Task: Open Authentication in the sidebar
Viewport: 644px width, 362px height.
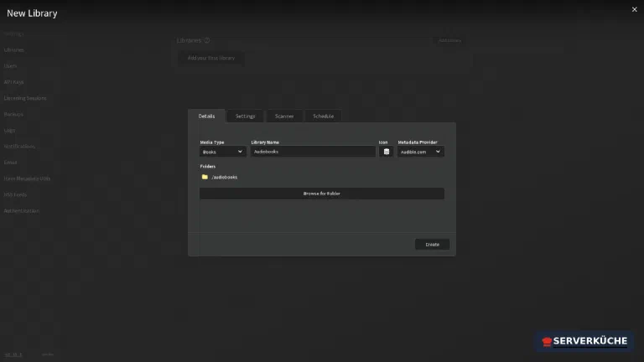Action: point(21,210)
